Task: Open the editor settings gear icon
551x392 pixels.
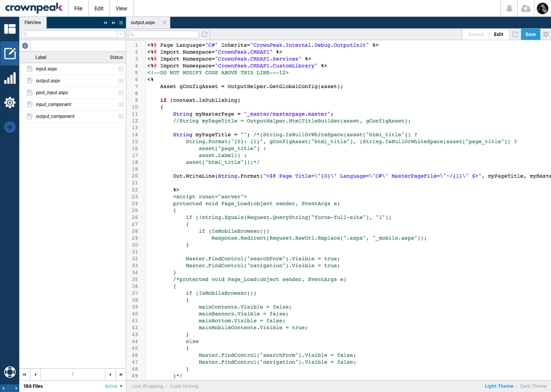Action: click(546, 34)
